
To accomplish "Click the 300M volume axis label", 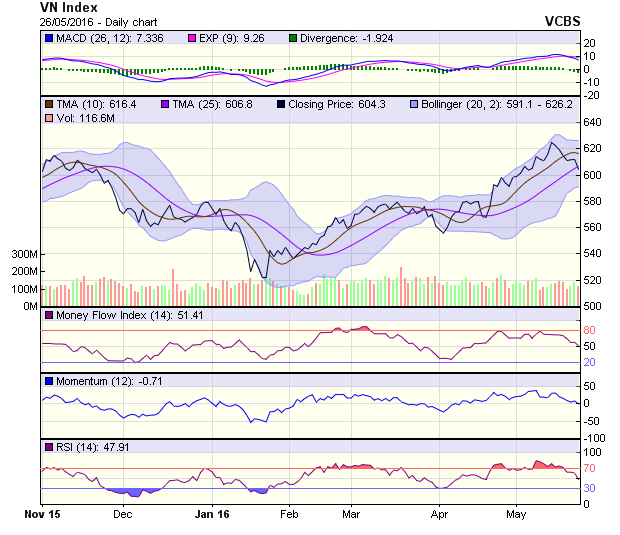I will coord(24,255).
